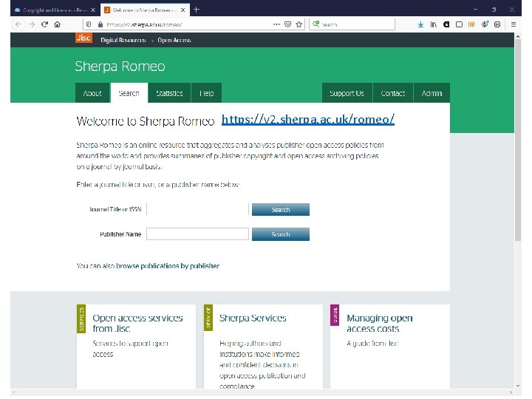Image resolution: width=532 pixels, height=399 pixels.
Task: Open the browser home page
Action: coord(58,24)
